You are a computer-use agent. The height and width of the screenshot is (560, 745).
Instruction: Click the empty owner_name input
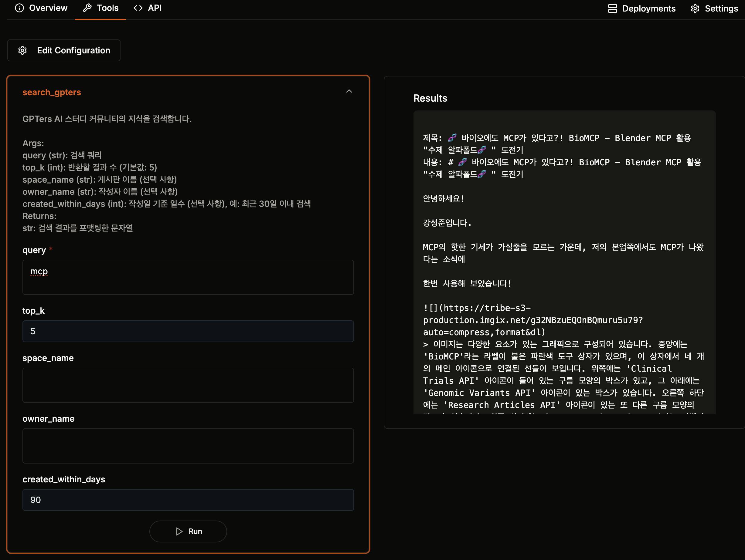[188, 446]
